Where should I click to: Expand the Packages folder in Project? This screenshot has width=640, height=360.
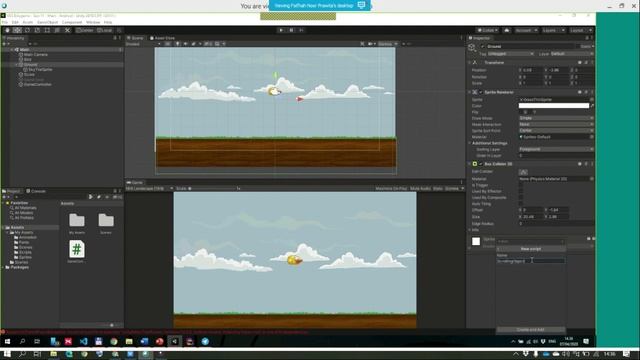3,267
